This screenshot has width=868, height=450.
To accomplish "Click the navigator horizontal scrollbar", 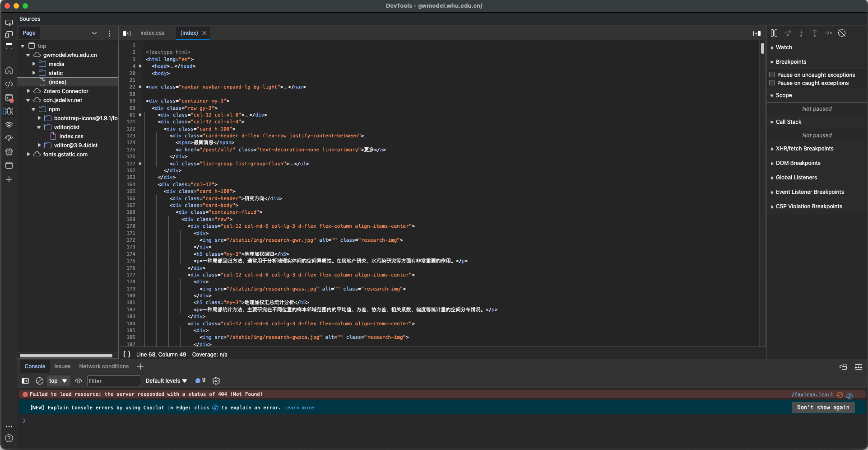I will [x=66, y=356].
